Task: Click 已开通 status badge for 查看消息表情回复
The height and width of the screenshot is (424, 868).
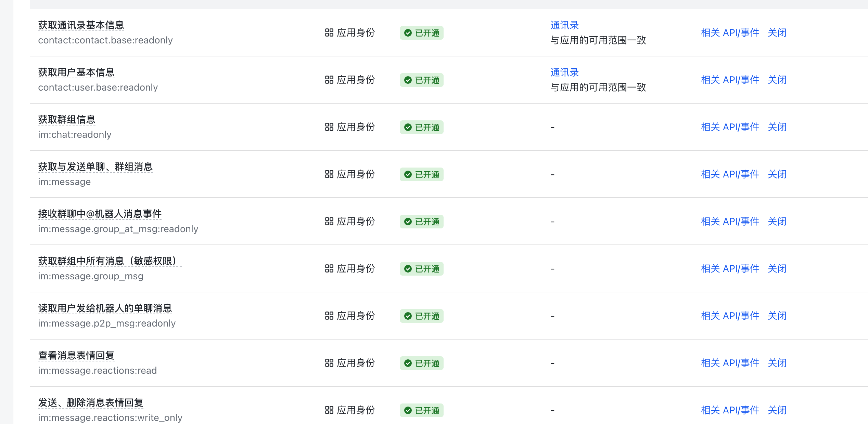Action: pyautogui.click(x=422, y=363)
